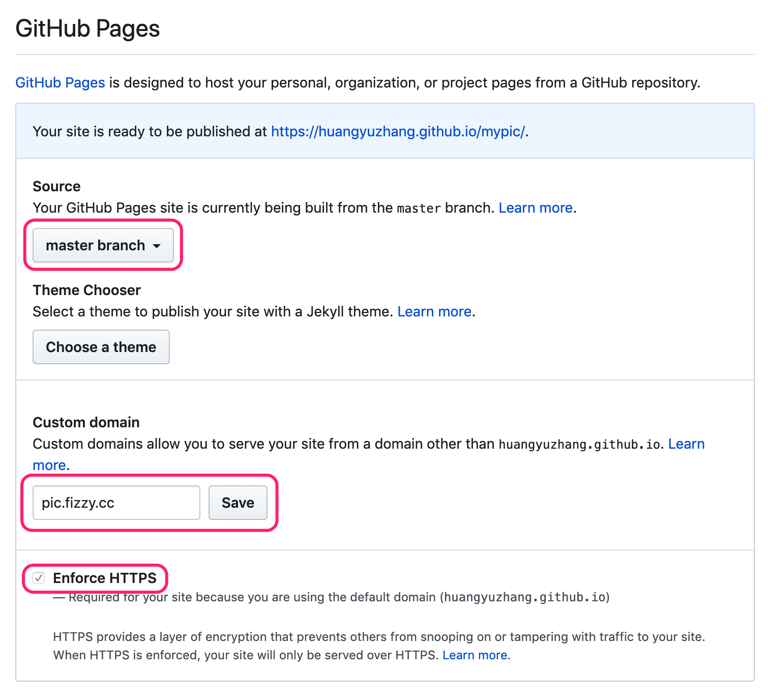
Task: Click the Enforce HTTPS label text
Action: point(105,578)
